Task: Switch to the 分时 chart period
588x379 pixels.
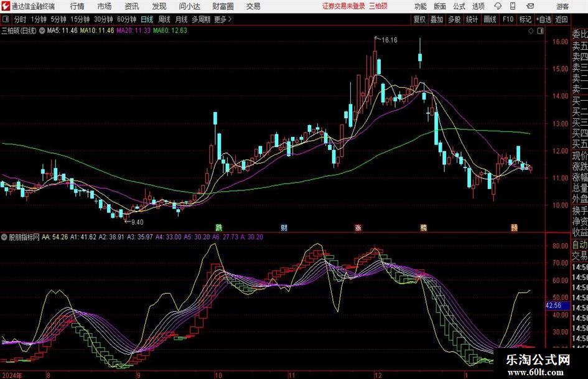Action: [21, 19]
